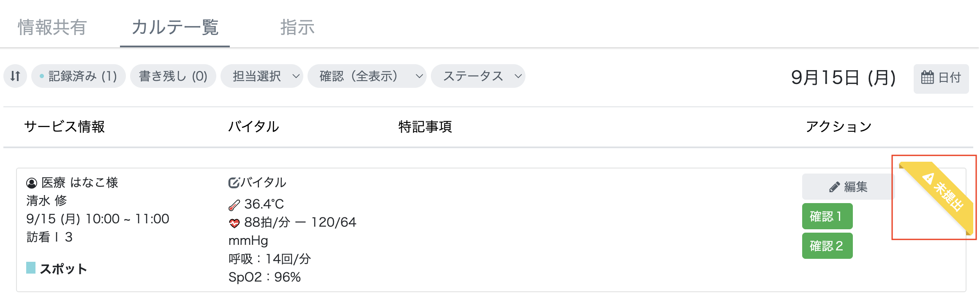This screenshot has width=980, height=304.
Task: Switch to the 情報共有 tab
Action: (x=52, y=27)
